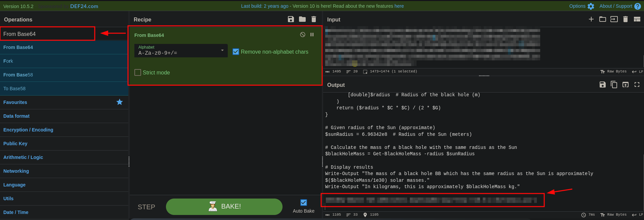644x220 pixels.
Task: Copy raw output to the clipboard
Action: 614,85
